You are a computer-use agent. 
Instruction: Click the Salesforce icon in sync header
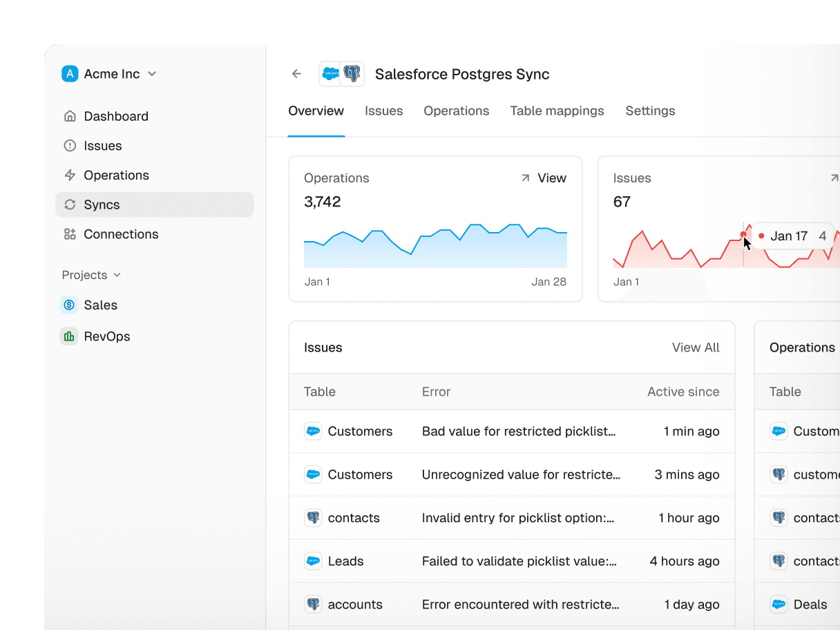(x=330, y=74)
